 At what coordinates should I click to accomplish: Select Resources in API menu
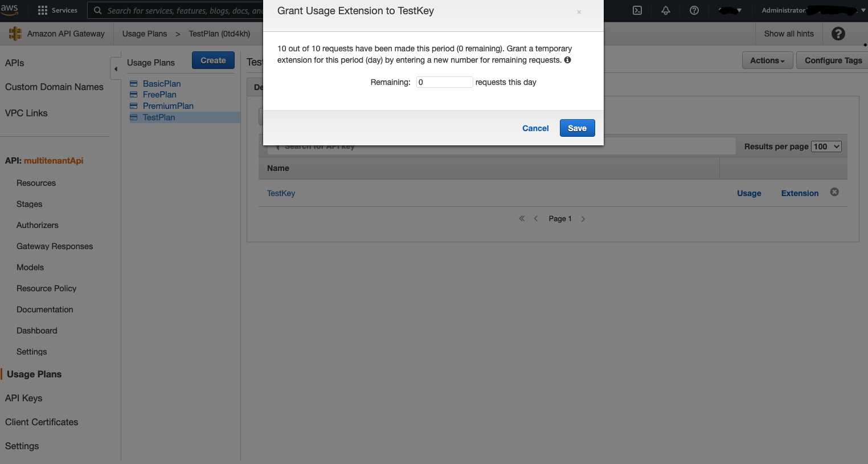click(36, 183)
